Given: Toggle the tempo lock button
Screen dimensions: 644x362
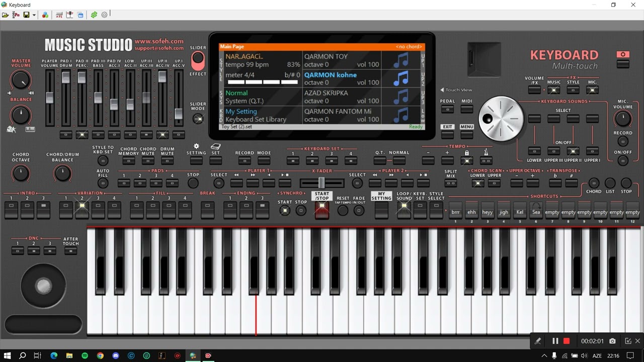Looking at the screenshot, I should tap(467, 161).
